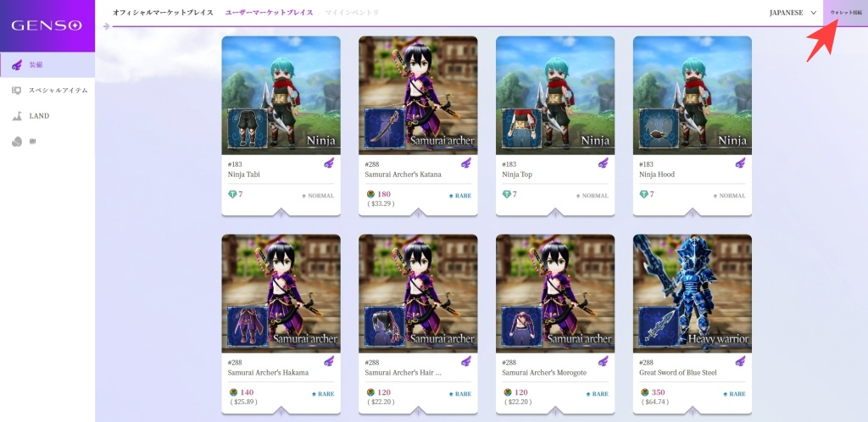This screenshot has width=868, height=422.
Task: Click the purple wing icon on Ninja Tabi
Action: (329, 164)
